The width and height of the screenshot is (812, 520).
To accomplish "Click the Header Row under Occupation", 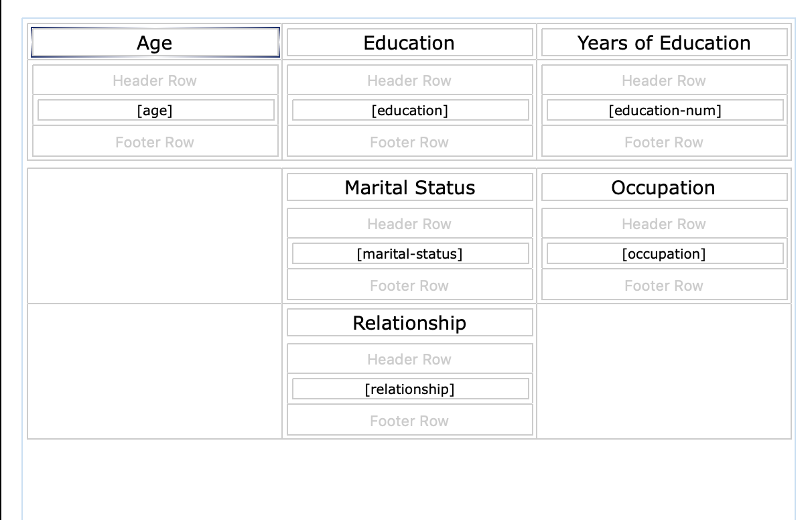I will 664,224.
